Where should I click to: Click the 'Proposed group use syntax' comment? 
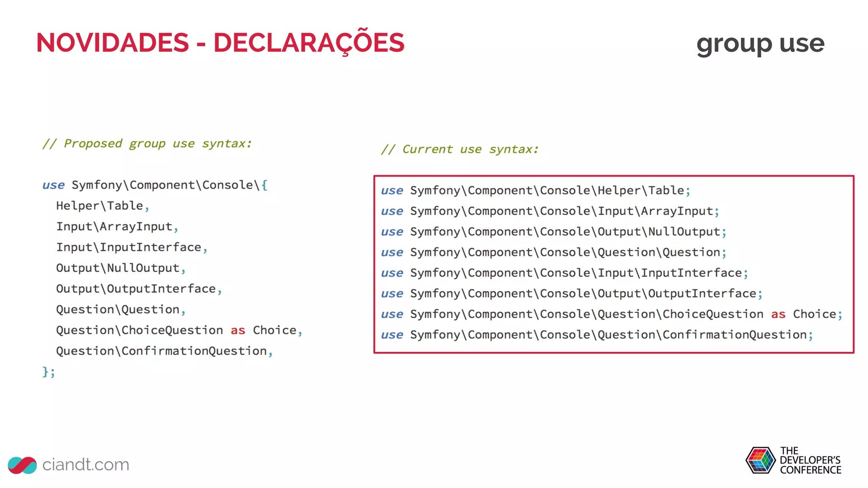click(147, 144)
